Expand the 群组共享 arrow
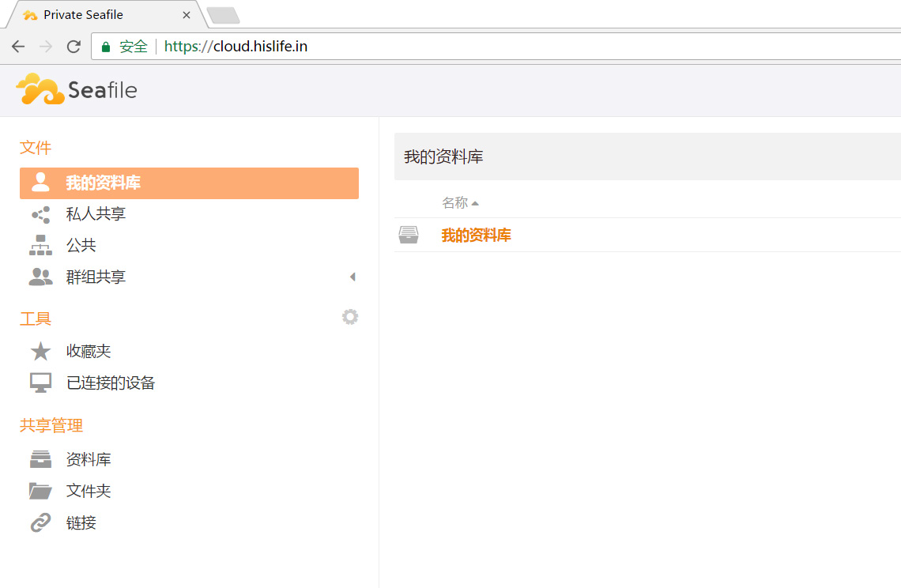Screen dimensions: 901x588 tap(352, 277)
